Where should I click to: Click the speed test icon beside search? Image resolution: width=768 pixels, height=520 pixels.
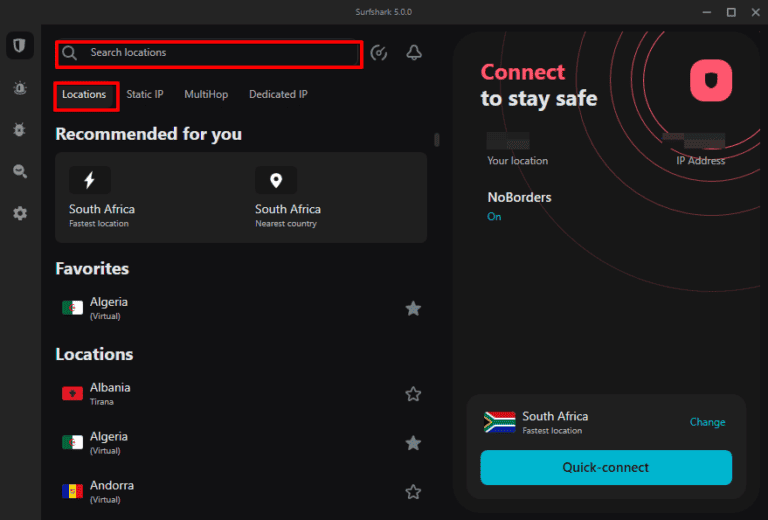(378, 53)
